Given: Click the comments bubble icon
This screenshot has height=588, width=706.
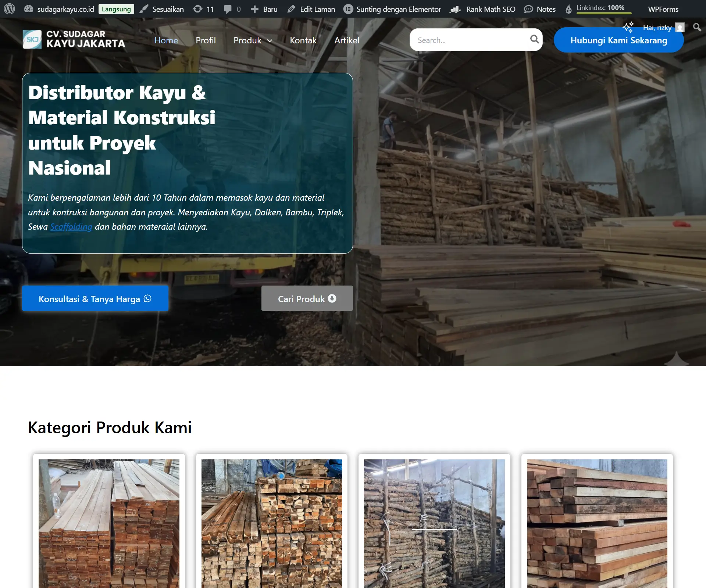Looking at the screenshot, I should (228, 9).
